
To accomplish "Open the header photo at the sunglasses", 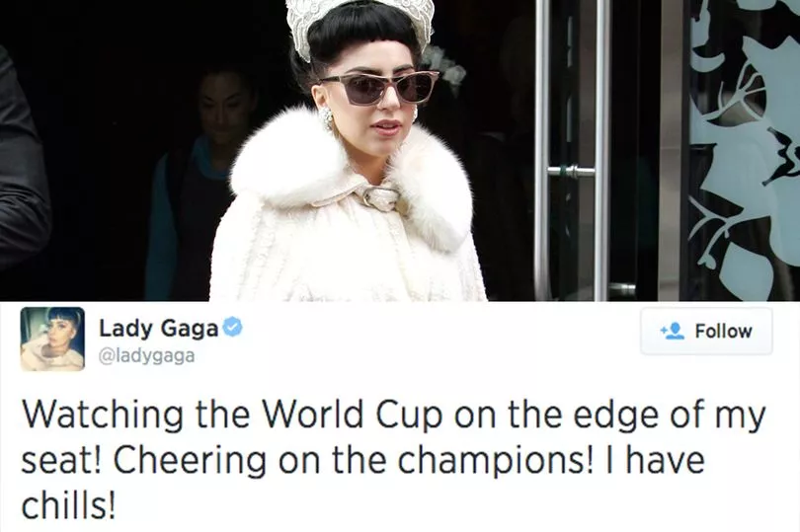I will [378, 88].
